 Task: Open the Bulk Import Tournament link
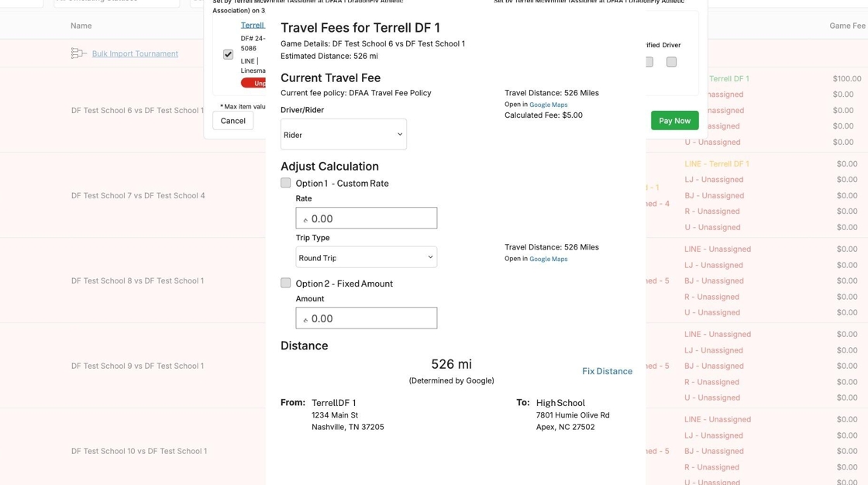(135, 53)
